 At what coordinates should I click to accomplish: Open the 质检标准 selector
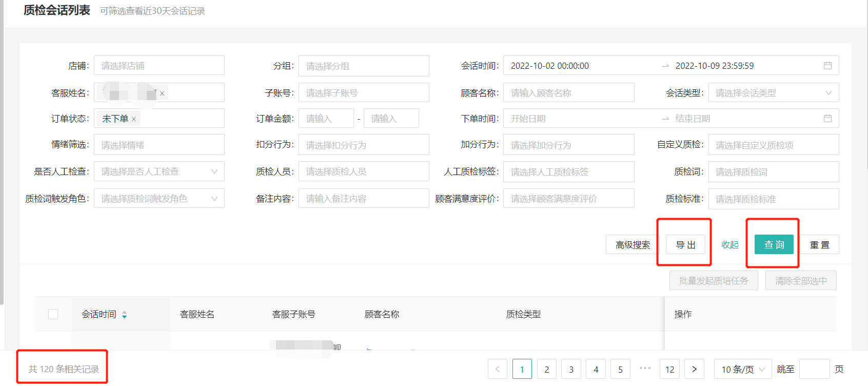(774, 199)
